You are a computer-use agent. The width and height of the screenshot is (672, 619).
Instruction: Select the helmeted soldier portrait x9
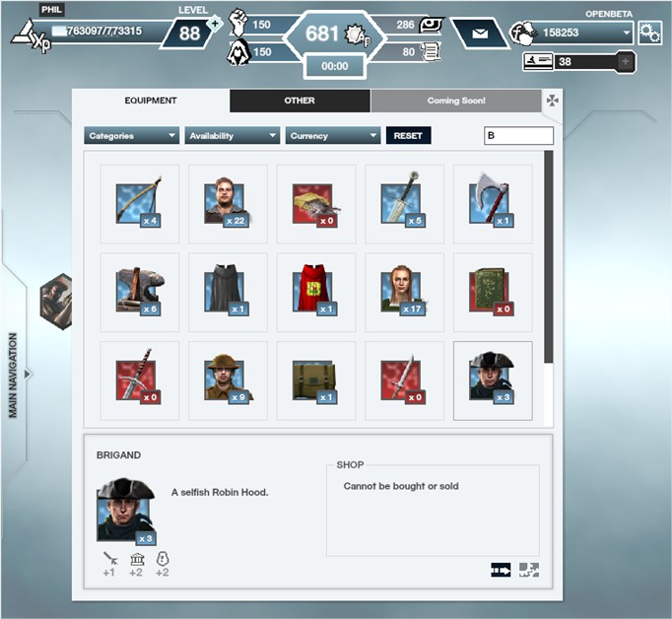point(228,380)
